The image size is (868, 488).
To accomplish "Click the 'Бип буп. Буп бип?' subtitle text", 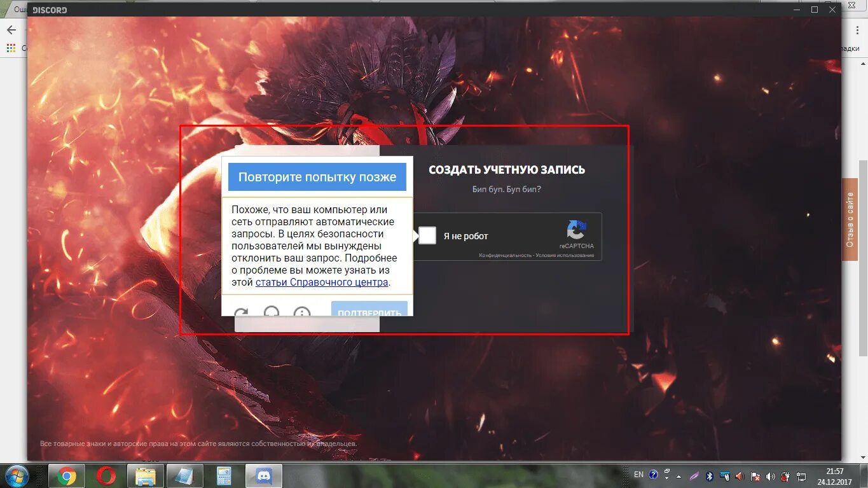I will coord(507,190).
